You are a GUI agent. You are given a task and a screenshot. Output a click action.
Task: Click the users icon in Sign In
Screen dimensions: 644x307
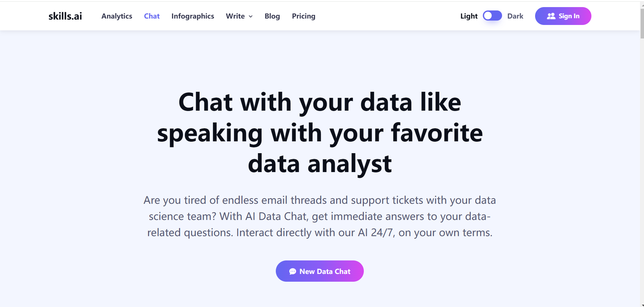click(551, 16)
